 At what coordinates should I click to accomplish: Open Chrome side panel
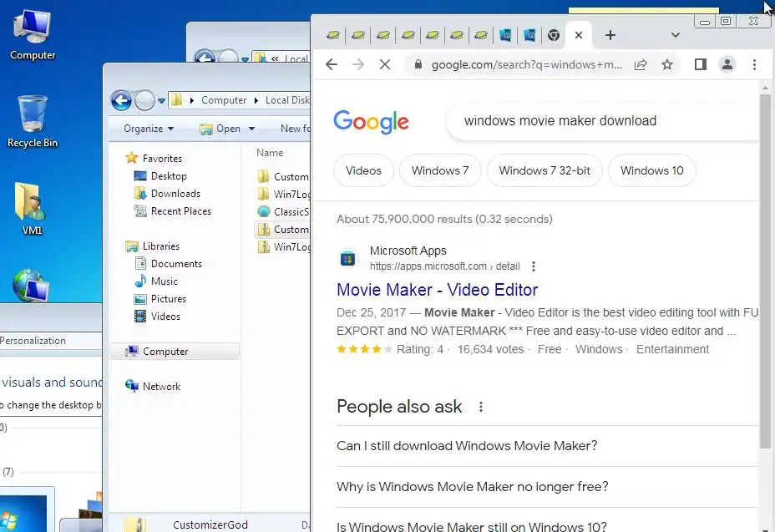(701, 64)
